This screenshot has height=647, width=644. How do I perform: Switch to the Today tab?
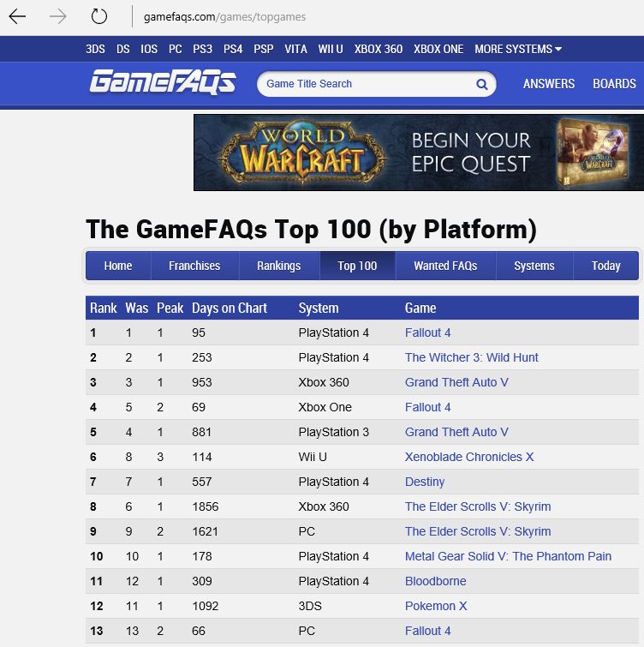tap(606, 266)
